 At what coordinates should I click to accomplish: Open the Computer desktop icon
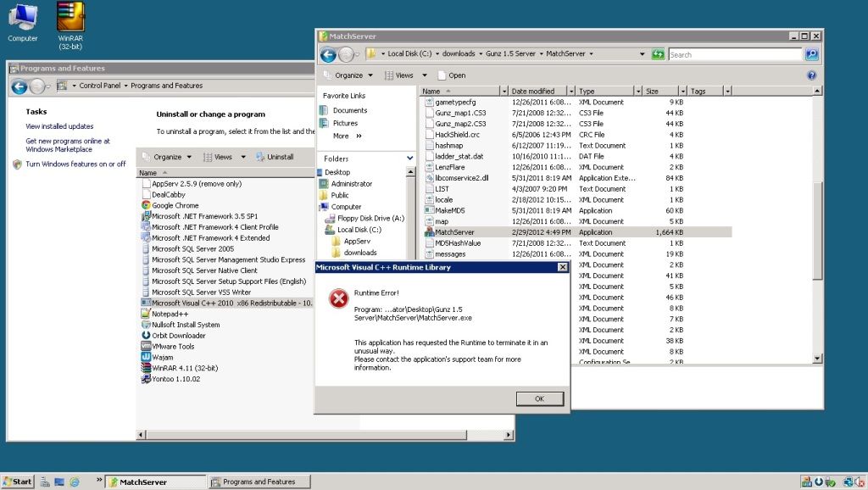tap(22, 16)
